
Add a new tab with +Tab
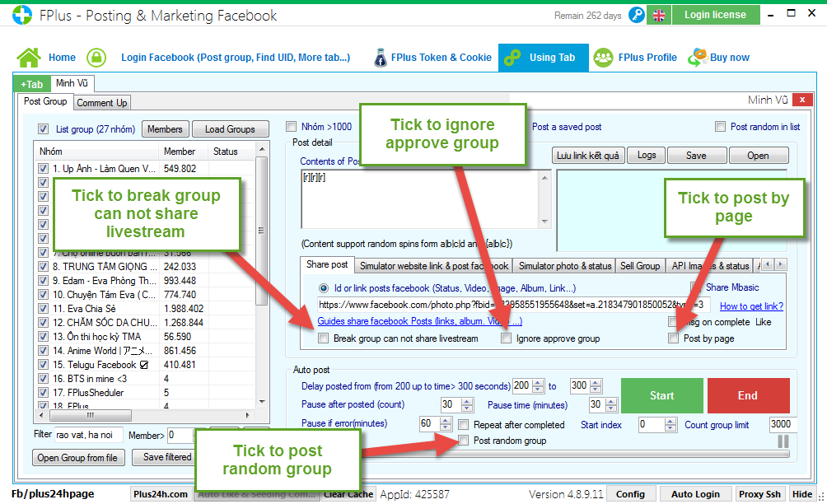[x=31, y=84]
